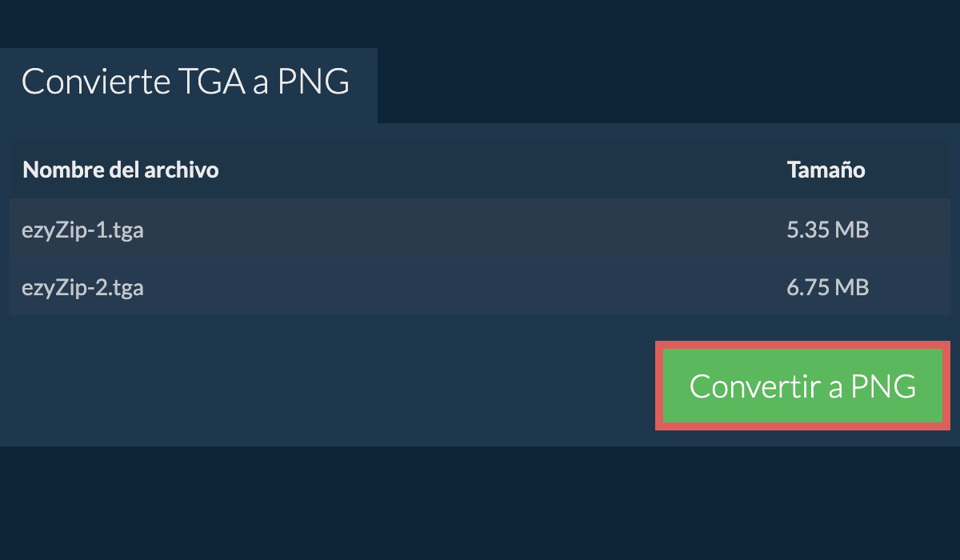The width and height of the screenshot is (960, 560).
Task: Click the middle of the ezyZip-2.tga row
Action: (480, 287)
